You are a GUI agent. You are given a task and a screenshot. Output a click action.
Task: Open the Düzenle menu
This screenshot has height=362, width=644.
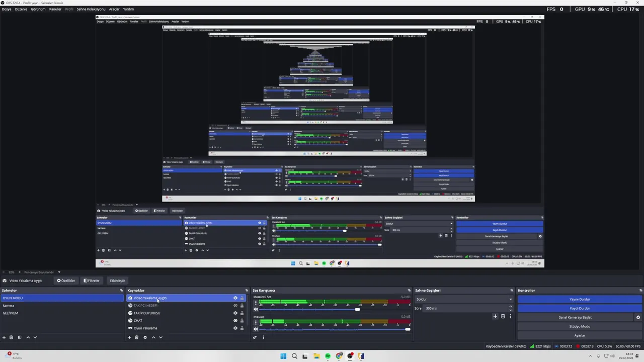point(21,9)
